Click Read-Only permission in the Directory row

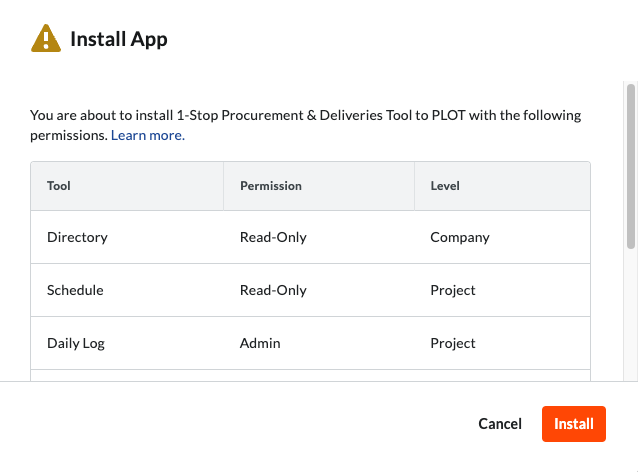pyautogui.click(x=273, y=237)
